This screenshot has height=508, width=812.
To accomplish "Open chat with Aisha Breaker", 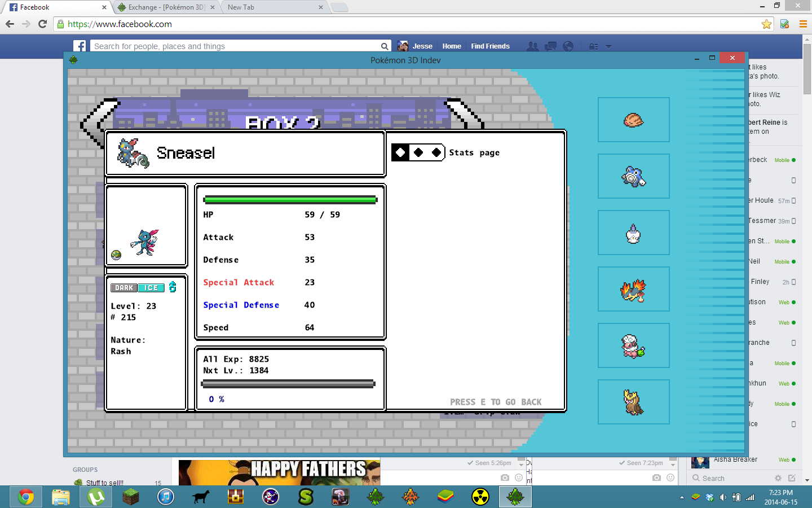I will (x=744, y=460).
